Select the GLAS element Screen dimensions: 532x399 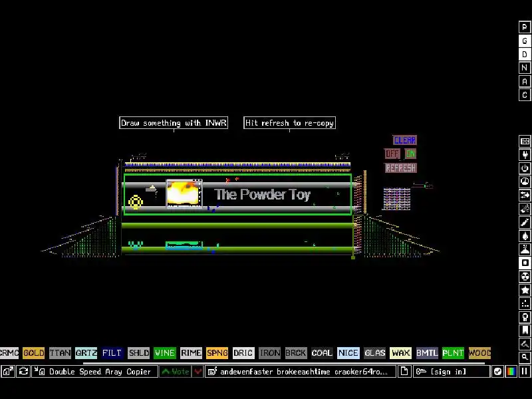[x=375, y=353]
